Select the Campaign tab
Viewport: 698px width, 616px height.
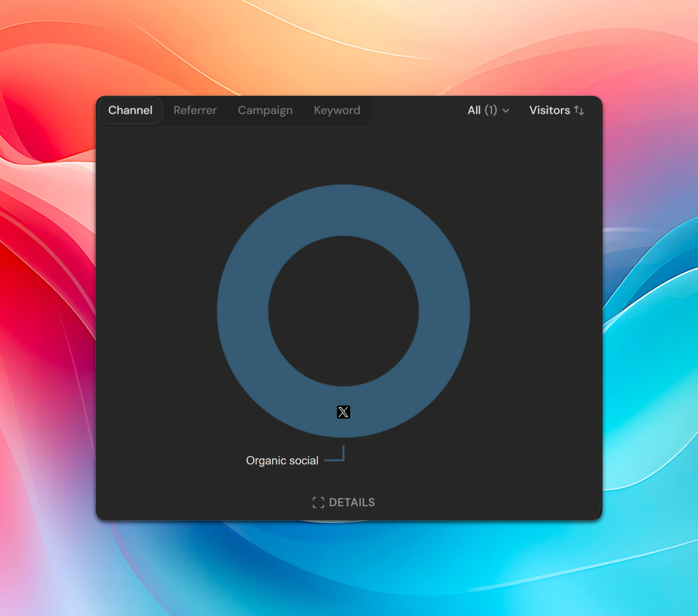(x=265, y=110)
